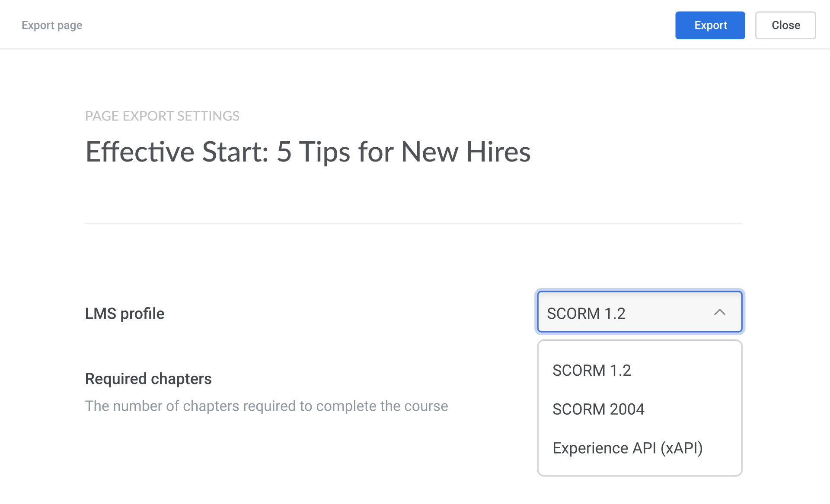Click the word Hires in the title
The height and width of the screenshot is (504, 830).
tap(498, 152)
